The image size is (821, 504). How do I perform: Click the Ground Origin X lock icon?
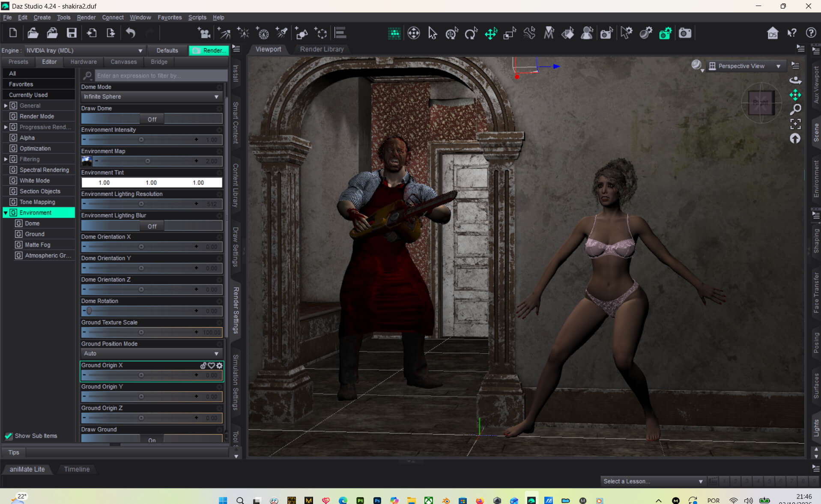pos(203,365)
